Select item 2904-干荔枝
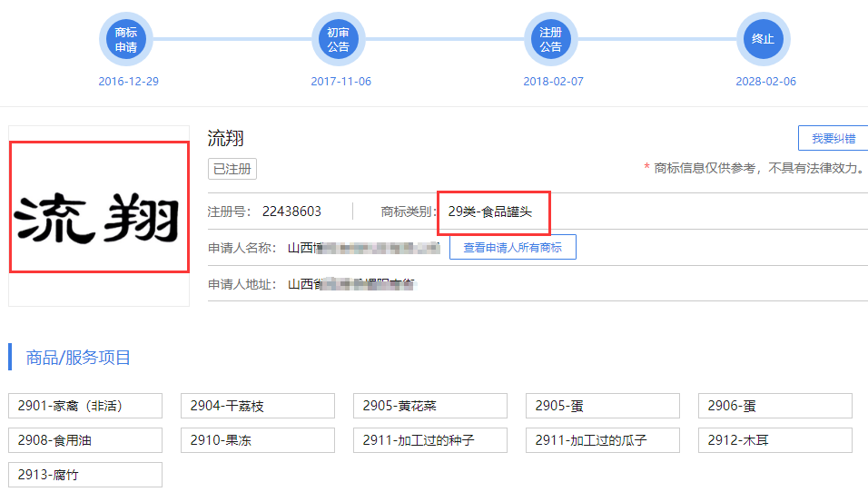This screenshot has width=868, height=492. [x=258, y=406]
